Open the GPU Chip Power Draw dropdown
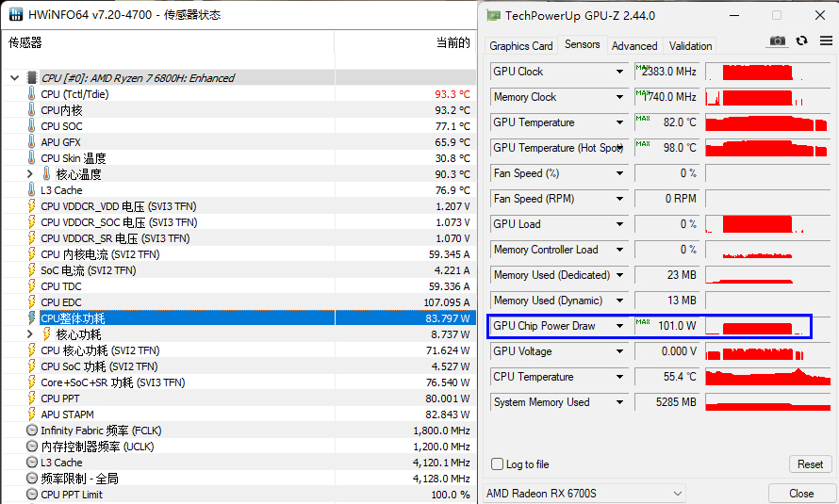 coord(619,326)
